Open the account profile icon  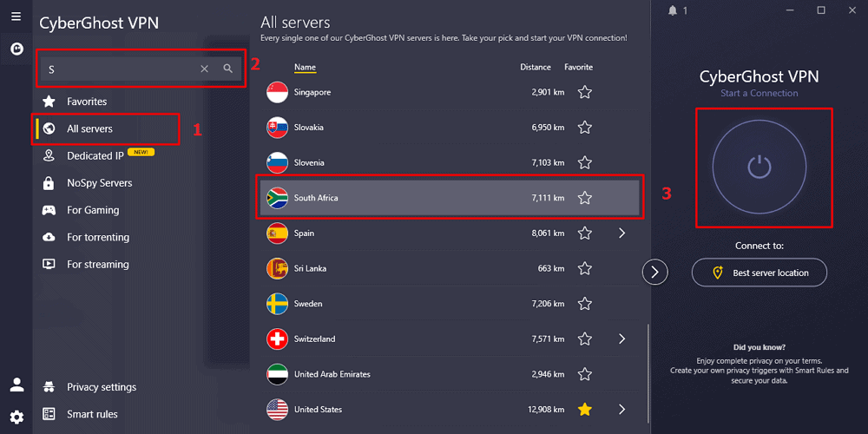pyautogui.click(x=16, y=385)
